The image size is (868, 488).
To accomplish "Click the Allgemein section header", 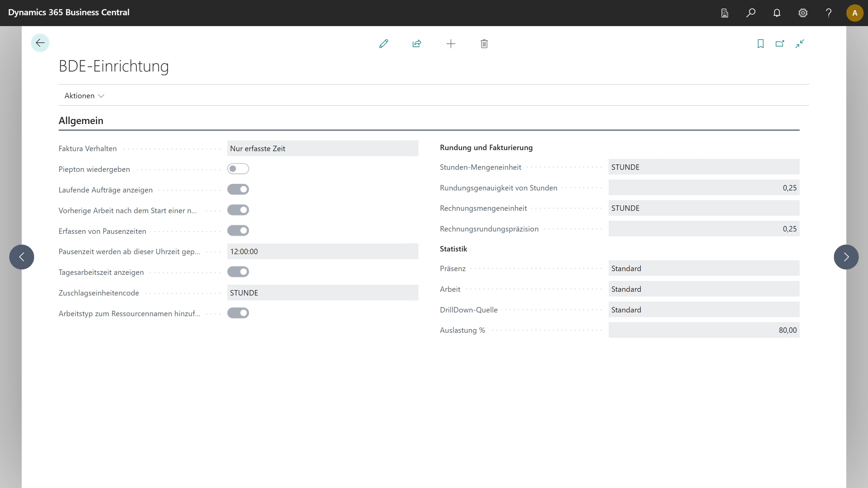I will [81, 121].
